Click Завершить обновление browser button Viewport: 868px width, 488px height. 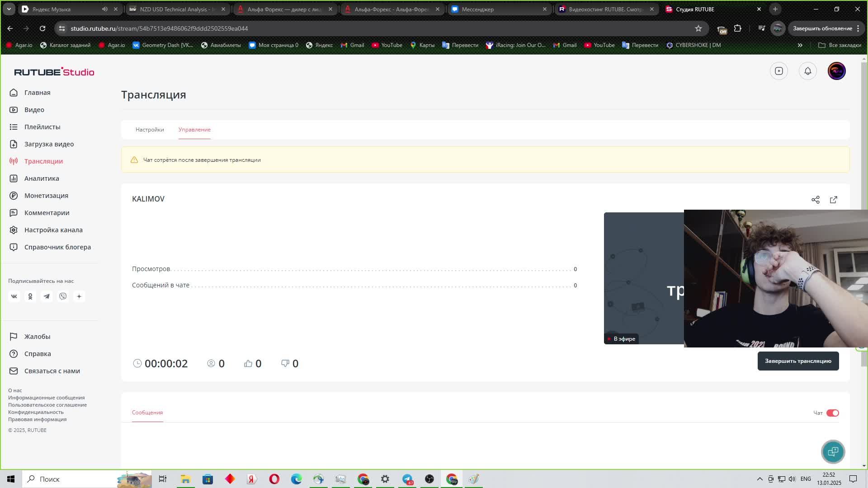click(826, 28)
